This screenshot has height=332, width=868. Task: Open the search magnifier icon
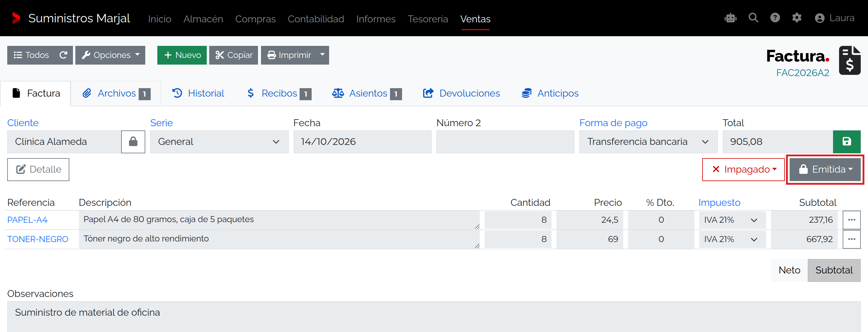(753, 18)
